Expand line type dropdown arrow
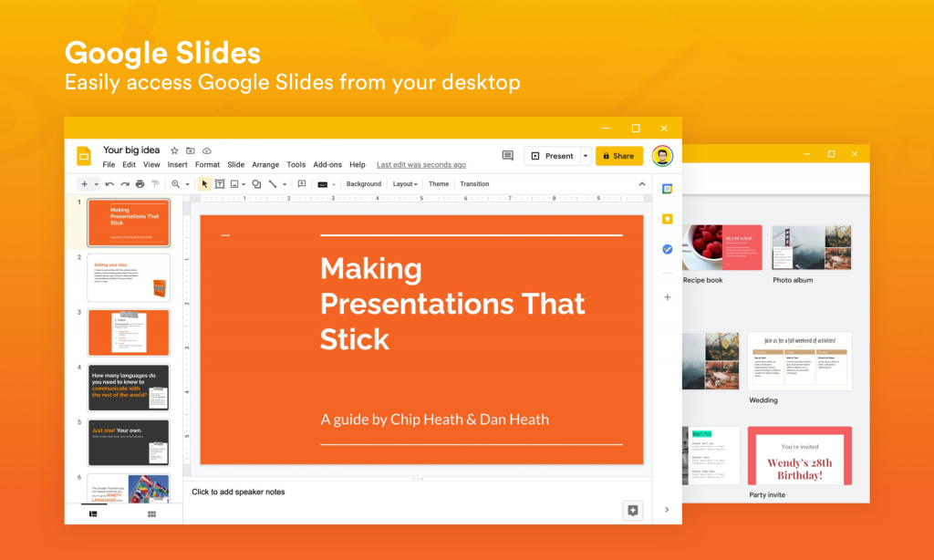Viewport: 934px width, 560px height. pos(285,184)
